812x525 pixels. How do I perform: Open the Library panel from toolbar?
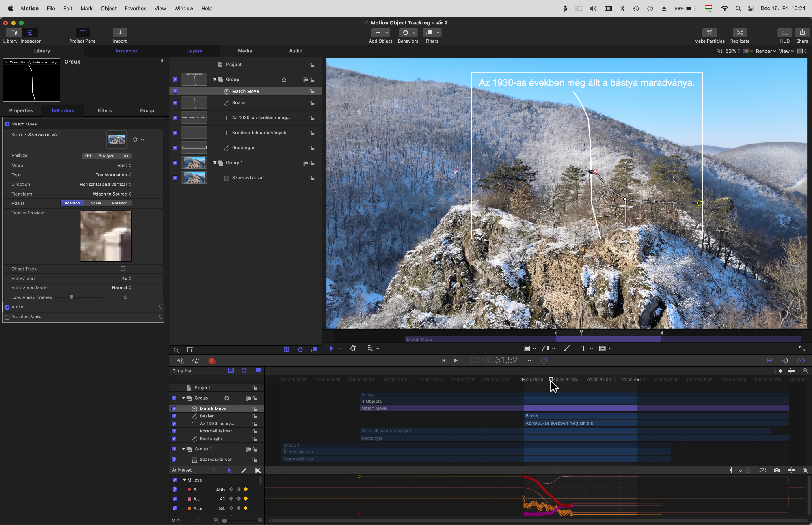(13, 33)
